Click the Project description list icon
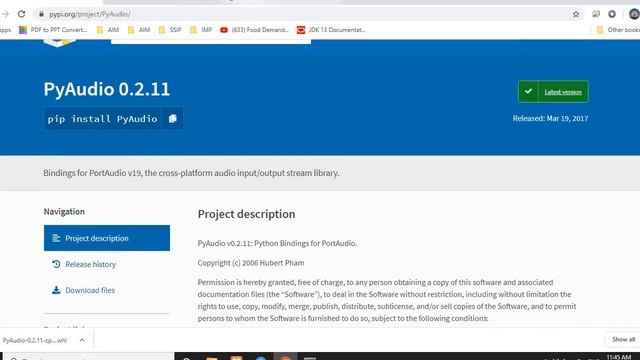Screen dimensions: 640x360 [56, 238]
